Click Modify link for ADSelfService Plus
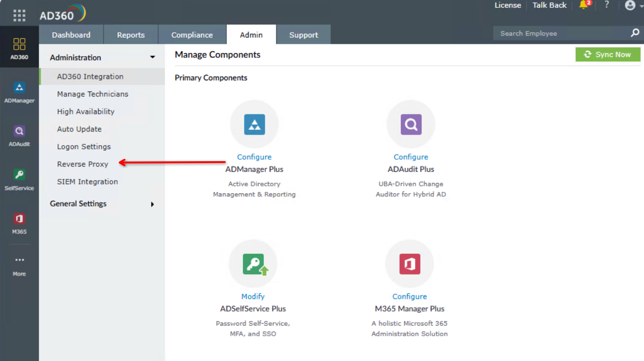The image size is (644, 361). point(253,297)
